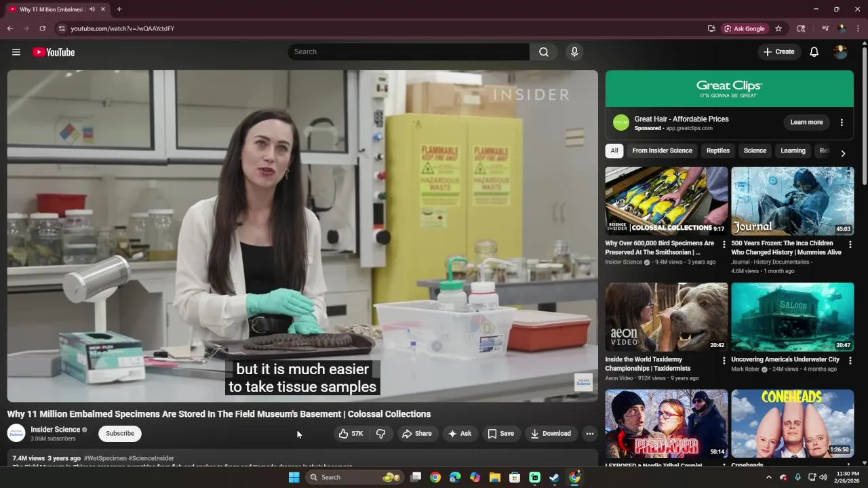Screen dimensions: 868x488
Task: Open Uncovering America's Underwater City thumbnail
Action: 793,317
